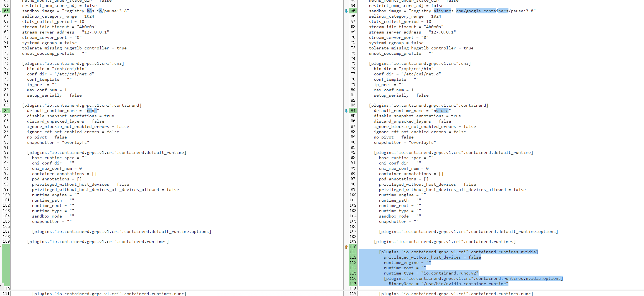Screen dimensions: 644x296
Task: Click the runtimes.nvidia.options header on right line 116
Action: pyautogui.click(x=473, y=278)
